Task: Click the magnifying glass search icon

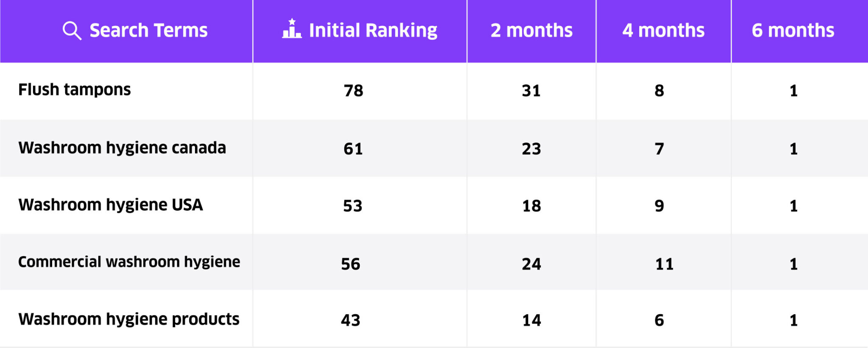Action: coord(72,31)
